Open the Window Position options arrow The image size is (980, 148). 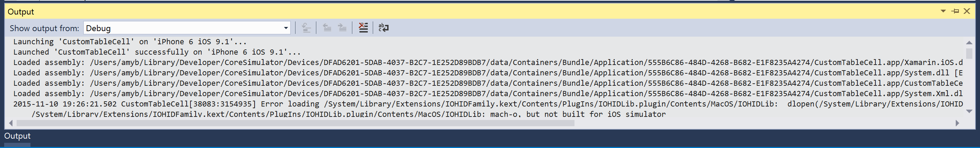click(x=943, y=11)
